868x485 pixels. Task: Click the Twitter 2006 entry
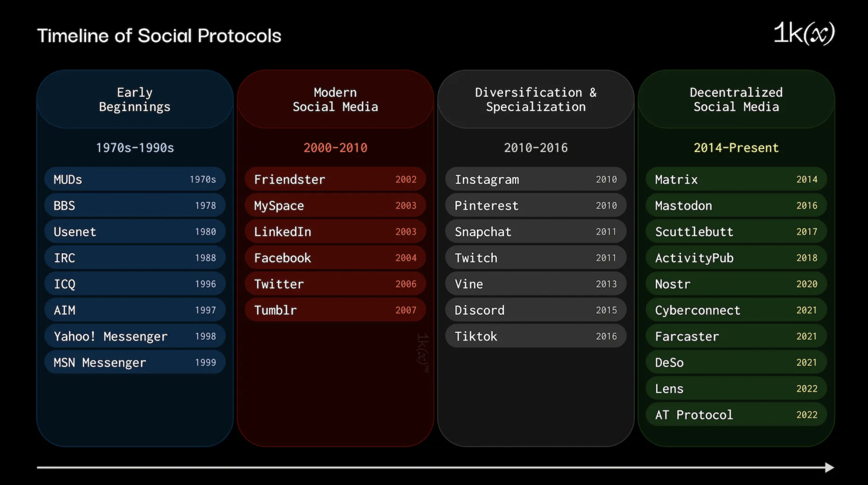pyautogui.click(x=335, y=284)
